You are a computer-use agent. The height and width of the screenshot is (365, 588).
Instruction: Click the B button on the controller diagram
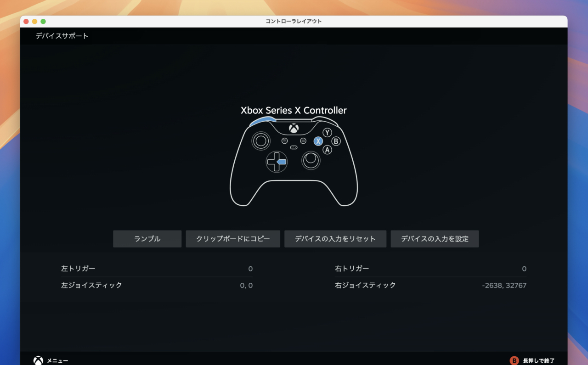tap(336, 141)
